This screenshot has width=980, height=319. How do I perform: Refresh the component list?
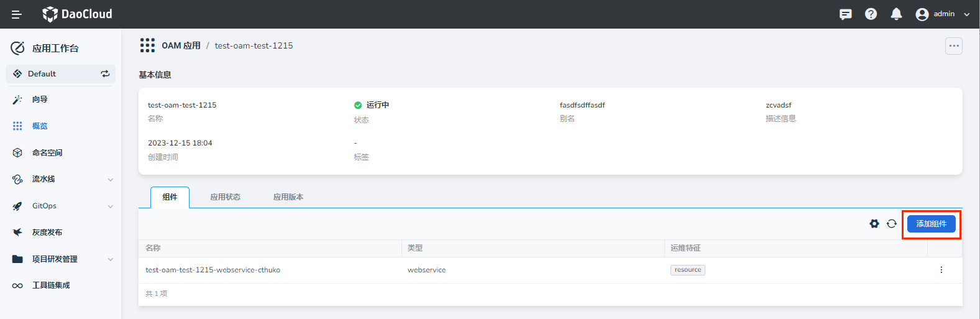[x=892, y=224]
